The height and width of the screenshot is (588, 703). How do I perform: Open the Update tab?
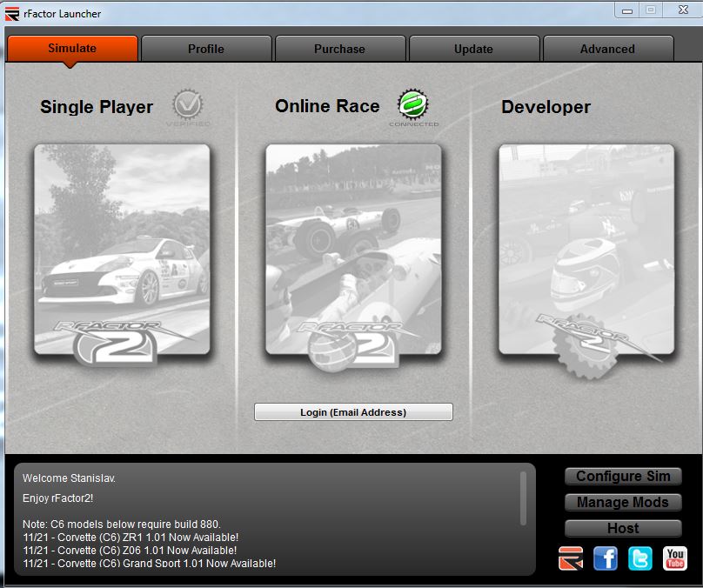473,49
